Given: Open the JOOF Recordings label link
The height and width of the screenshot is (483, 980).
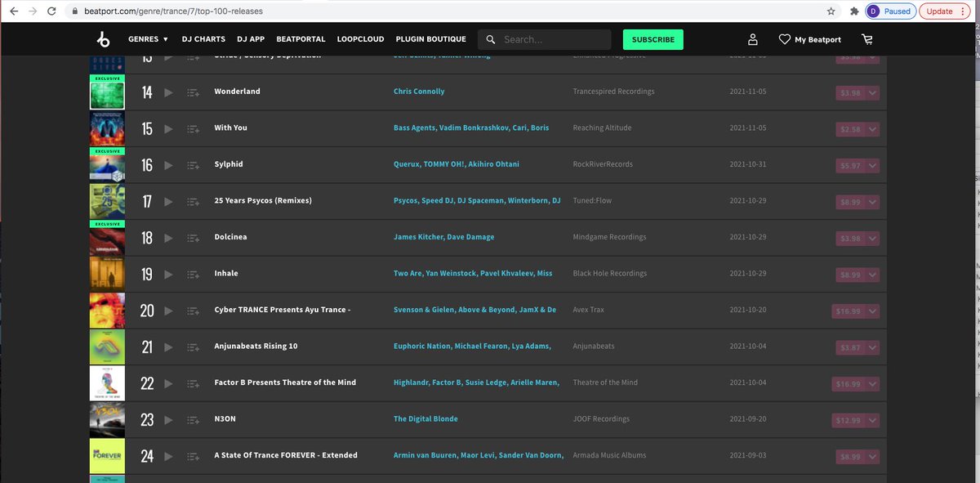Looking at the screenshot, I should 601,419.
